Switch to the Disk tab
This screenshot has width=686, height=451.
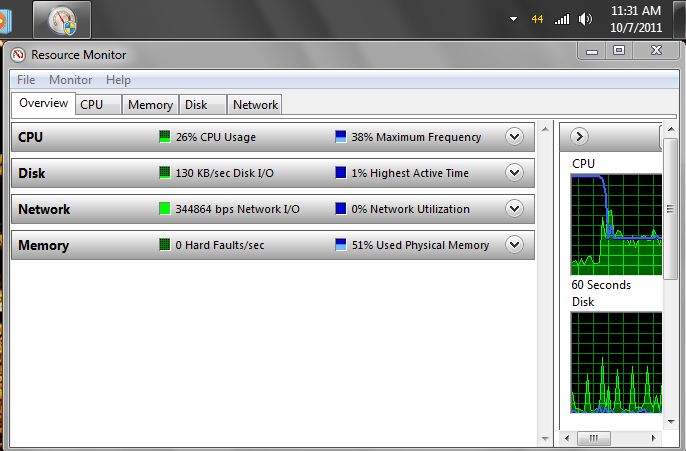[203, 105]
